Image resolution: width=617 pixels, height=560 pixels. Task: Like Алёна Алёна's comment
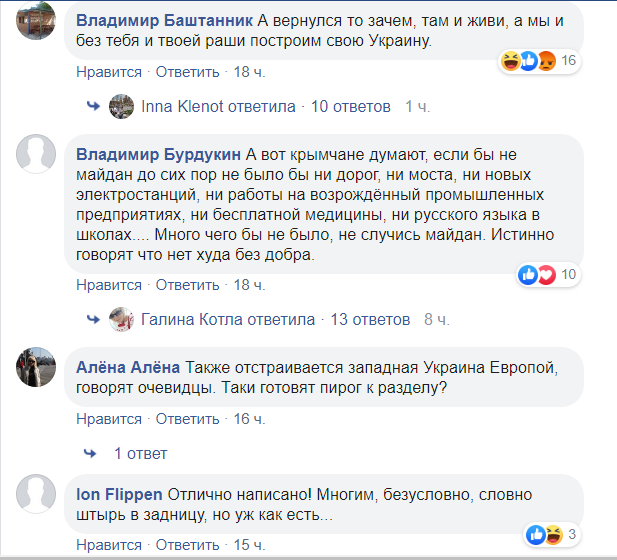(109, 419)
